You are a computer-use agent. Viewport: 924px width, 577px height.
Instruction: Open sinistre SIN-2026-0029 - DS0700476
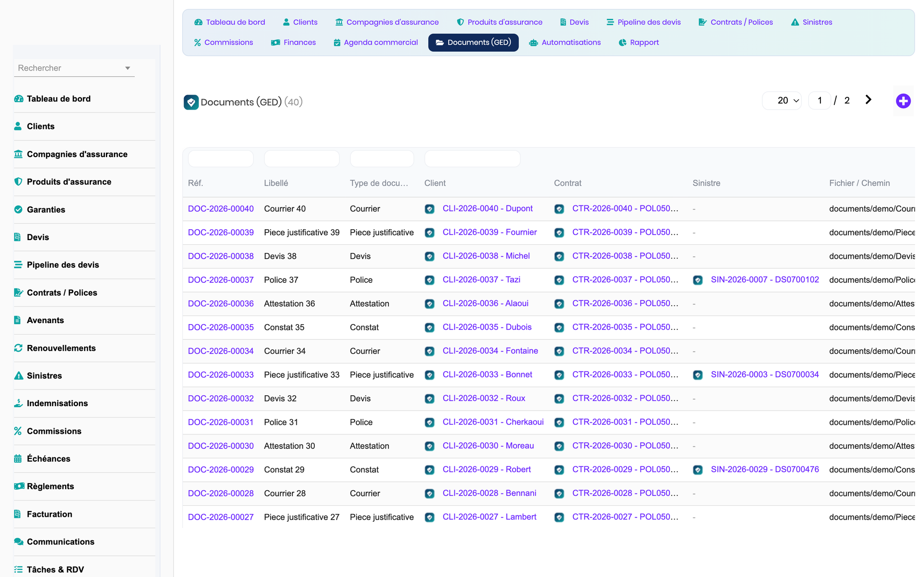click(x=764, y=470)
